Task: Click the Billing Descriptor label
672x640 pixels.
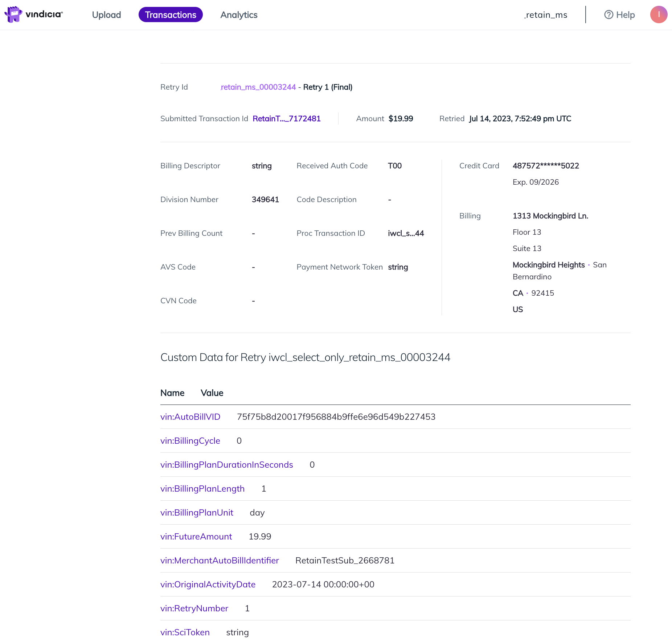Action: click(190, 166)
